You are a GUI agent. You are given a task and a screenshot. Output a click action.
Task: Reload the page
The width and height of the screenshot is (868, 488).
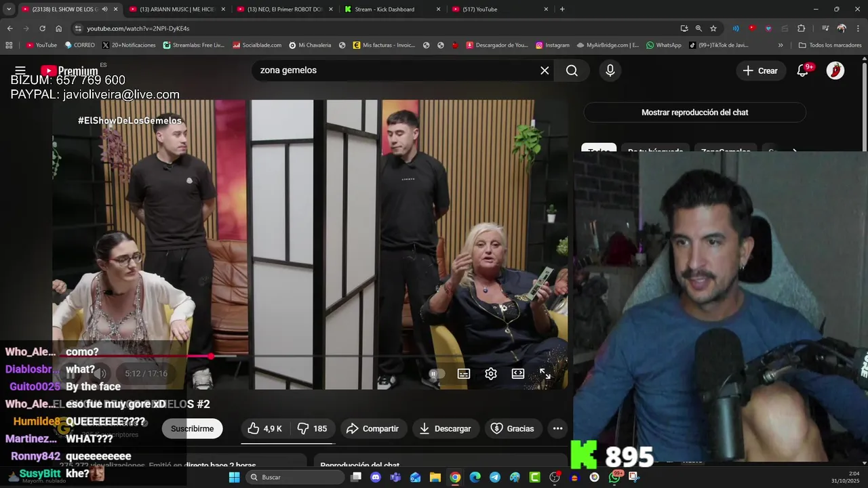coord(42,28)
